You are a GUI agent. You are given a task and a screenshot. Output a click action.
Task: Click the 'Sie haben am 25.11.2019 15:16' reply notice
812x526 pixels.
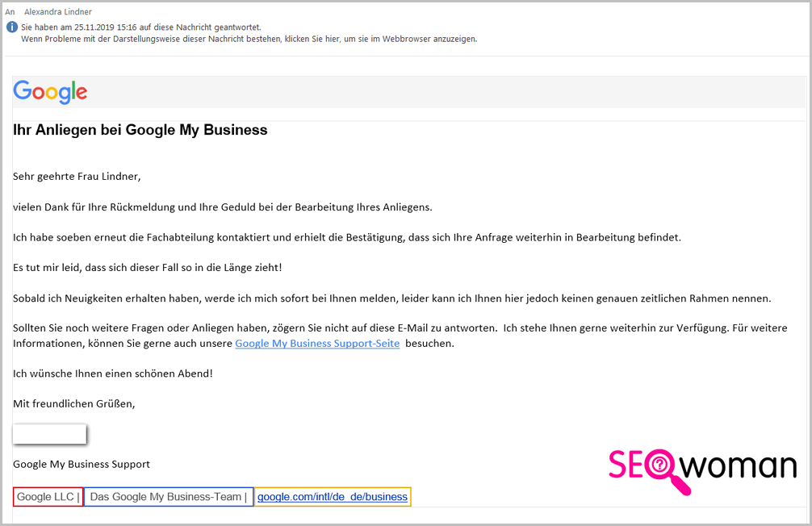141,27
